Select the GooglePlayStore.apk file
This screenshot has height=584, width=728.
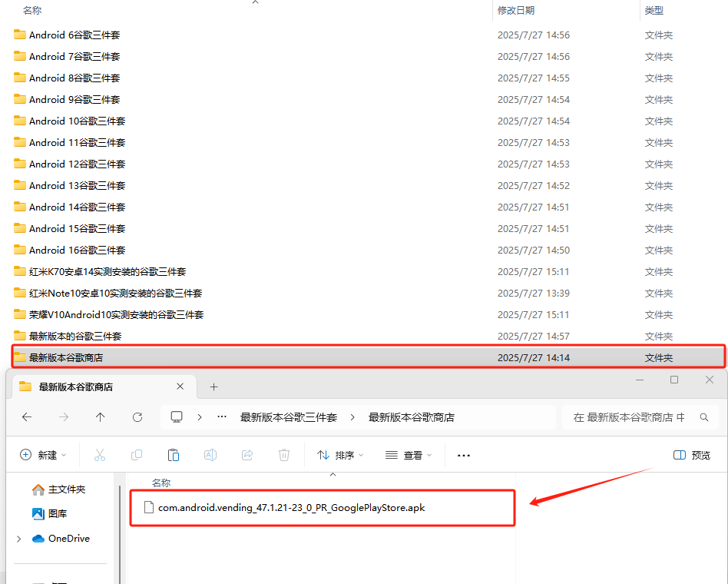291,508
